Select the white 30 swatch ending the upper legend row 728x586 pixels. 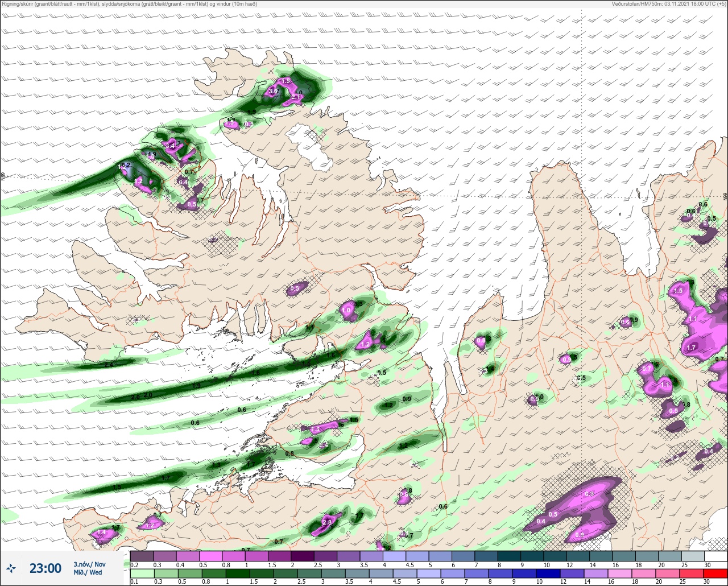tap(715, 556)
